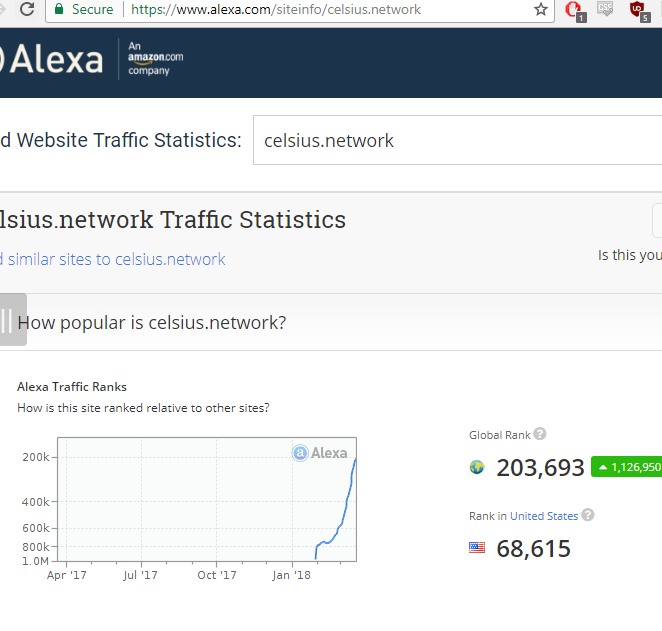662x631 pixels.
Task: Click the green 1,126,950 rank change badge
Action: pos(627,467)
